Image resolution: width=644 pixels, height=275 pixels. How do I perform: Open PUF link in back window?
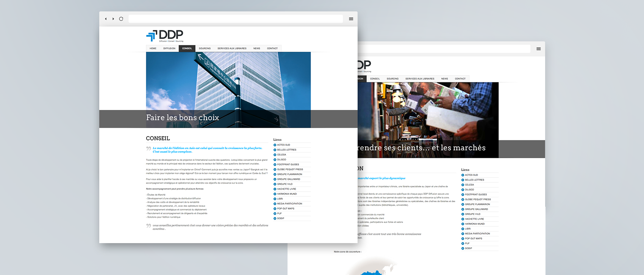click(x=467, y=244)
